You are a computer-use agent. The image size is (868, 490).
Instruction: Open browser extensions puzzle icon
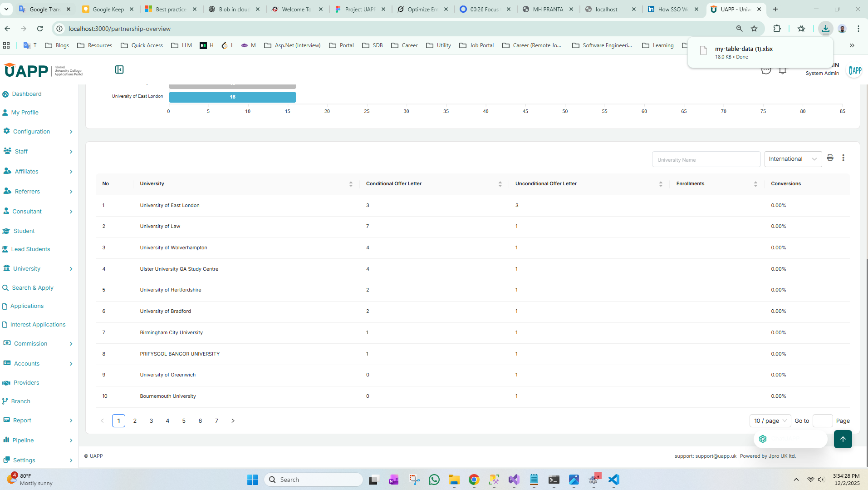tap(777, 29)
